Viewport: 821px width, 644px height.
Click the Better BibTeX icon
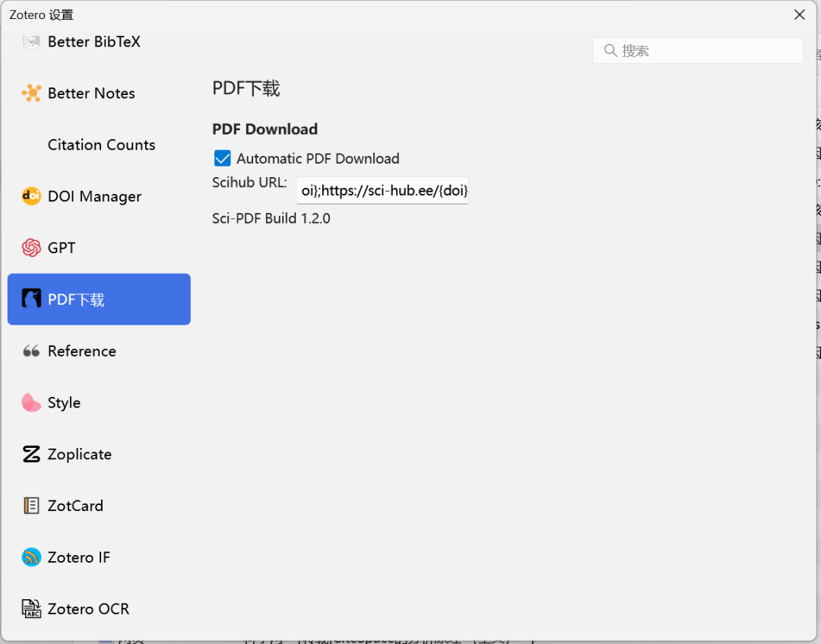pos(31,42)
